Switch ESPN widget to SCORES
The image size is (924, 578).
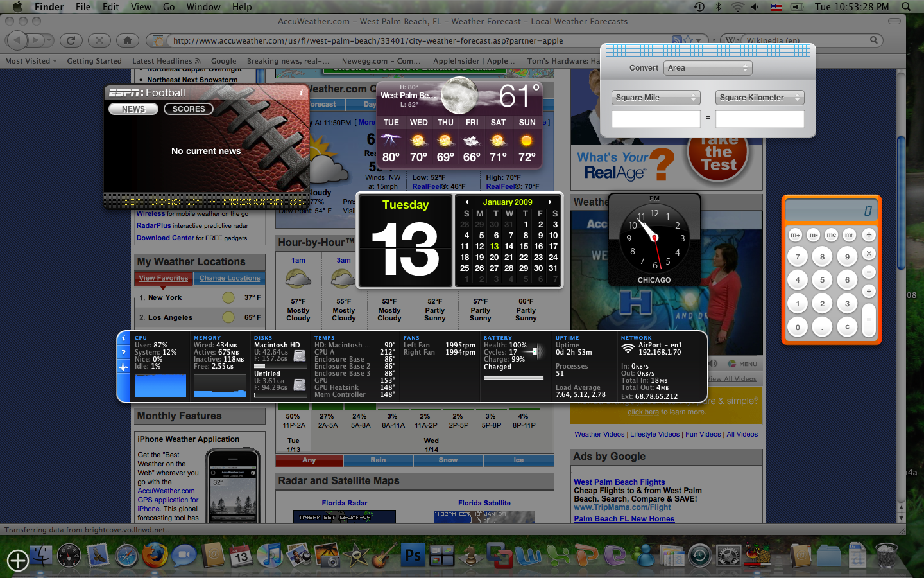coord(189,109)
